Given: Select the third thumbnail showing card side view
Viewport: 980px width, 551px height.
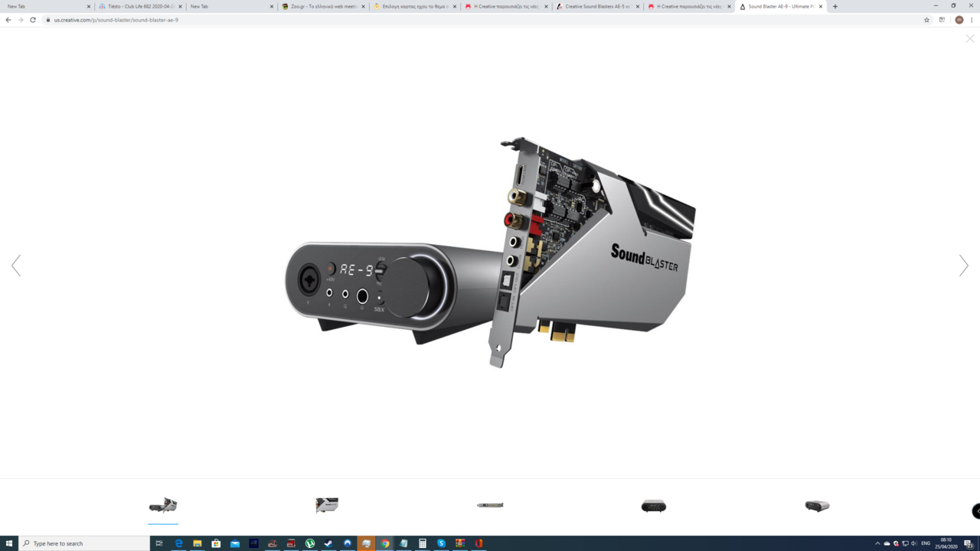Looking at the screenshot, I should click(490, 505).
